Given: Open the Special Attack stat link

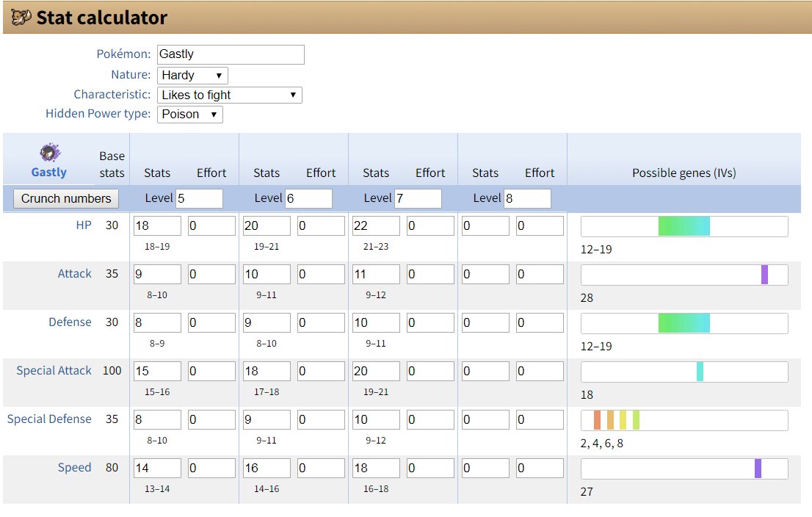Looking at the screenshot, I should (x=54, y=370).
